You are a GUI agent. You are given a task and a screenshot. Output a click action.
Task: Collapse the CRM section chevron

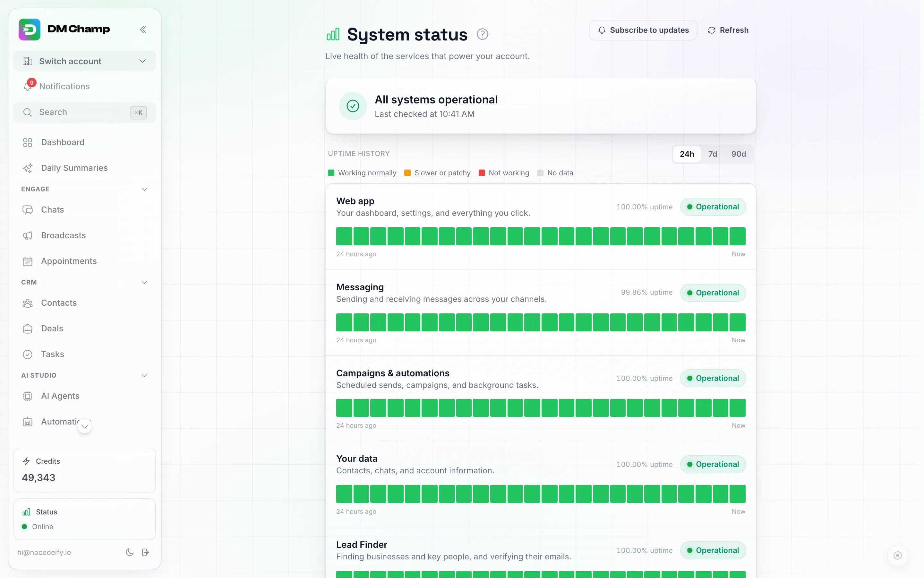point(144,283)
